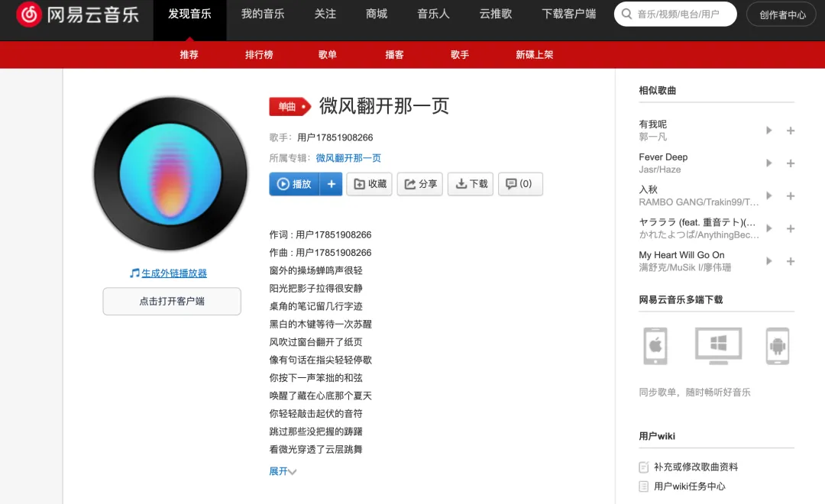Play the song 有我呢

coord(768,131)
